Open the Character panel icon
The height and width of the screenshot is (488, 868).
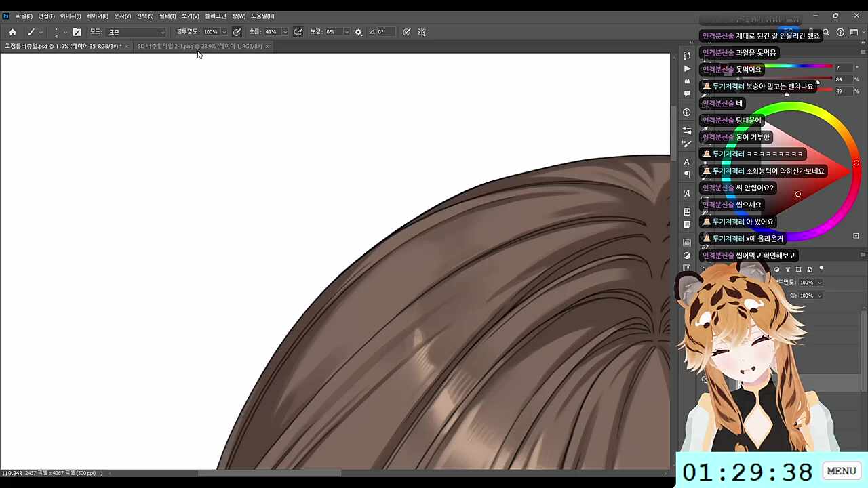tap(687, 162)
